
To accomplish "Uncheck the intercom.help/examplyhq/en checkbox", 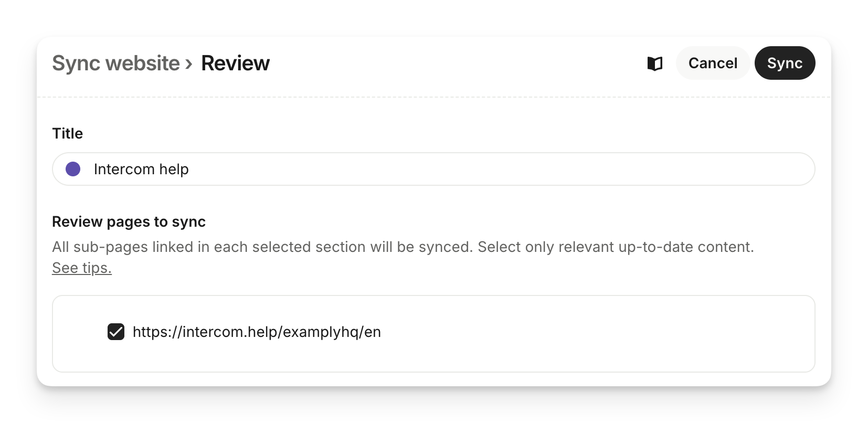I will click(116, 332).
